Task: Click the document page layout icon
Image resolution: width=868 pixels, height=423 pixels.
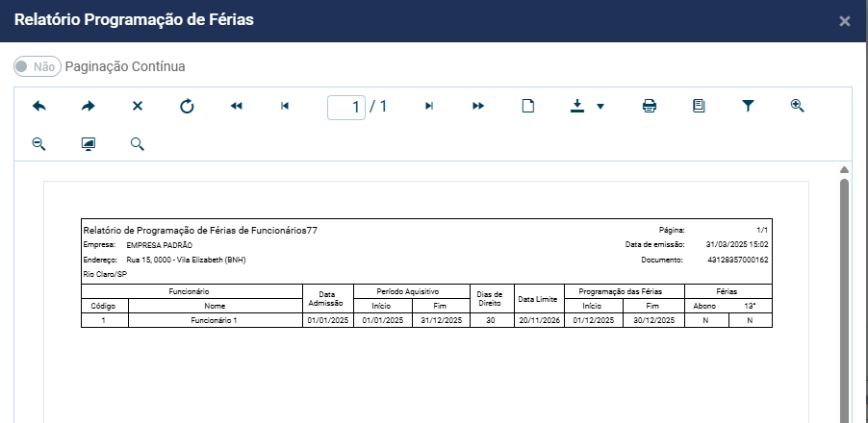Action: pyautogui.click(x=699, y=107)
